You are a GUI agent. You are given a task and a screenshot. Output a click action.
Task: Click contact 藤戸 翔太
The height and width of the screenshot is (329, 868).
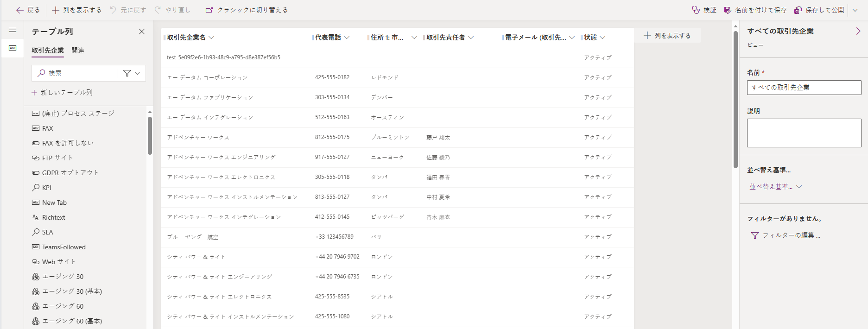pos(438,137)
